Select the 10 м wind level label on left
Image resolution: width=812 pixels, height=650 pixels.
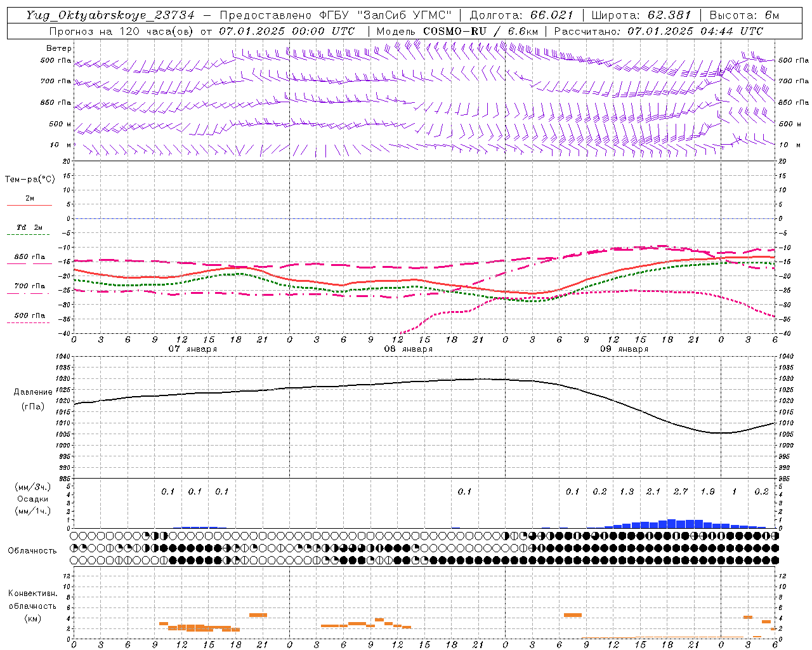(60, 145)
